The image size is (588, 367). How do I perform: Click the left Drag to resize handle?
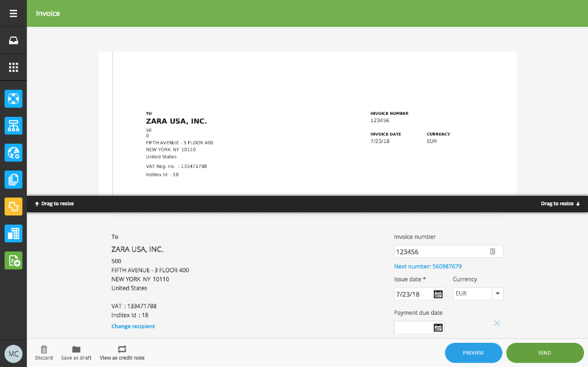tap(54, 204)
